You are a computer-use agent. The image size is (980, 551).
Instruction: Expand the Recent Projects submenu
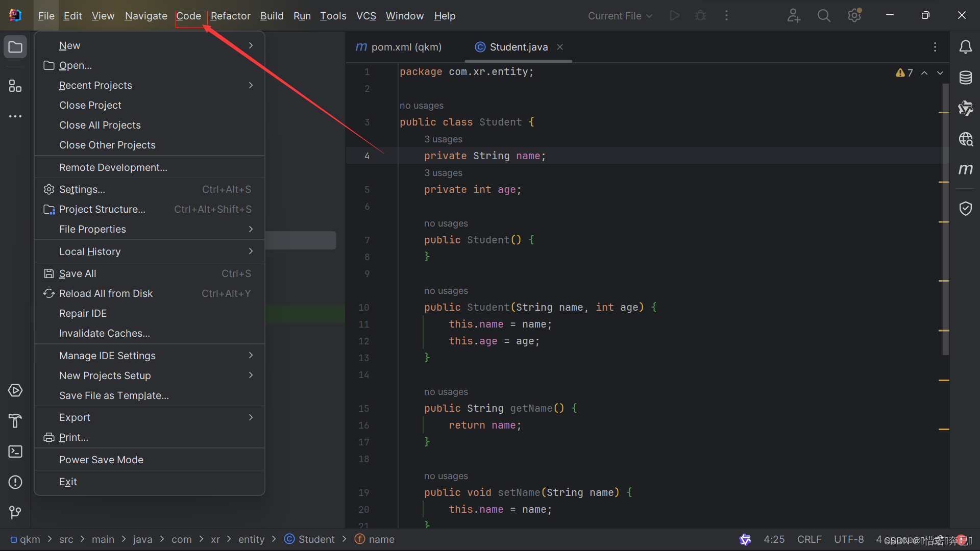point(150,85)
